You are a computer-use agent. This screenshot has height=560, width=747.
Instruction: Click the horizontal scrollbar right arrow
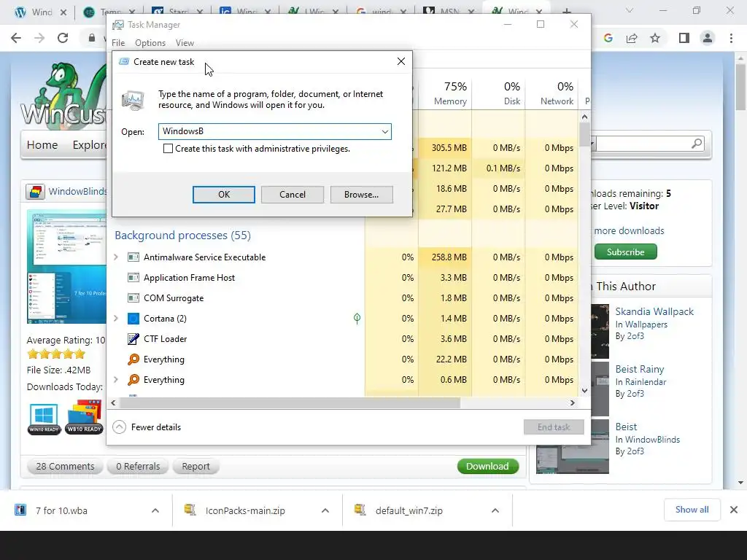point(572,402)
